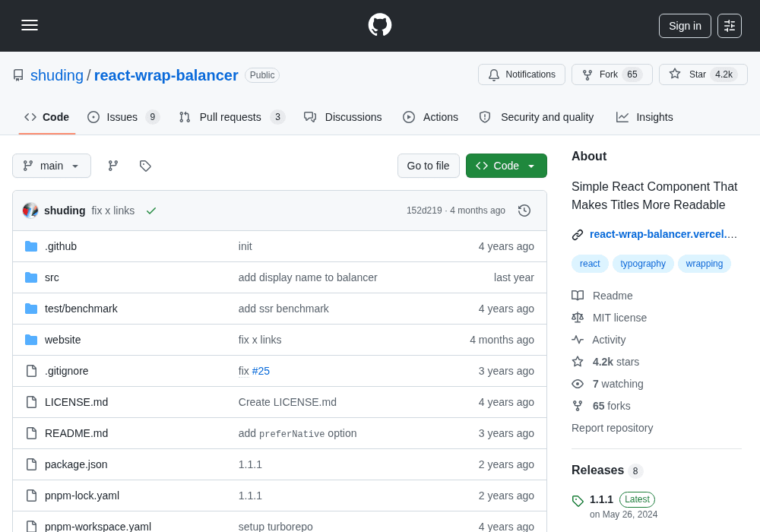
Task: Click the Go to file button
Action: 429,166
